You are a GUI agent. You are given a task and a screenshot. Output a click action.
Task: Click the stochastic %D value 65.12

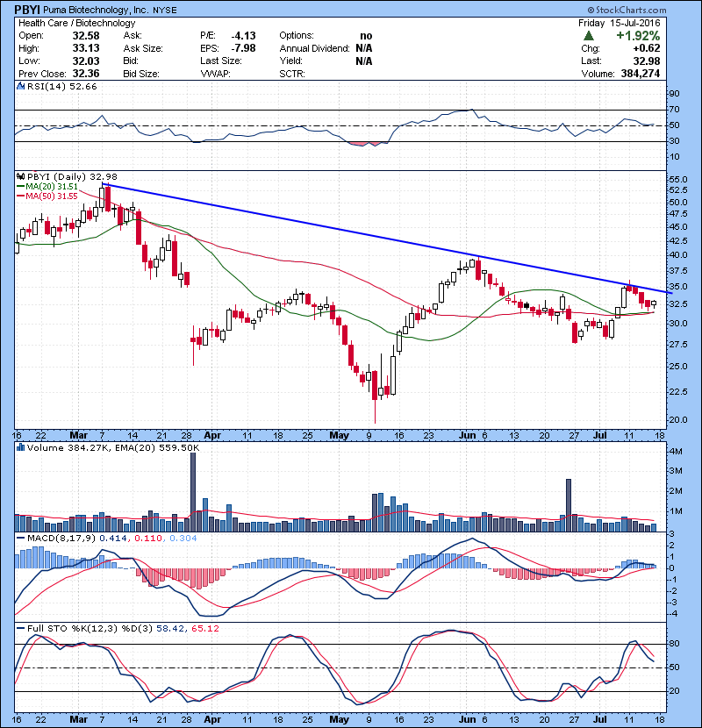[204, 628]
